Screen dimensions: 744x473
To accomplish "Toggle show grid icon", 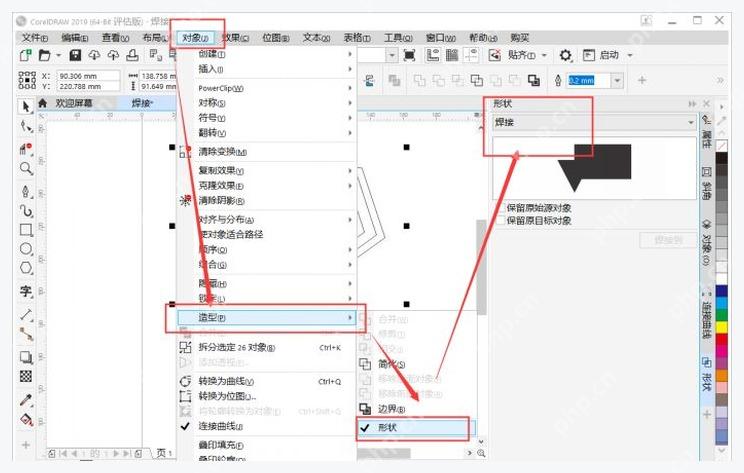I will tap(452, 55).
